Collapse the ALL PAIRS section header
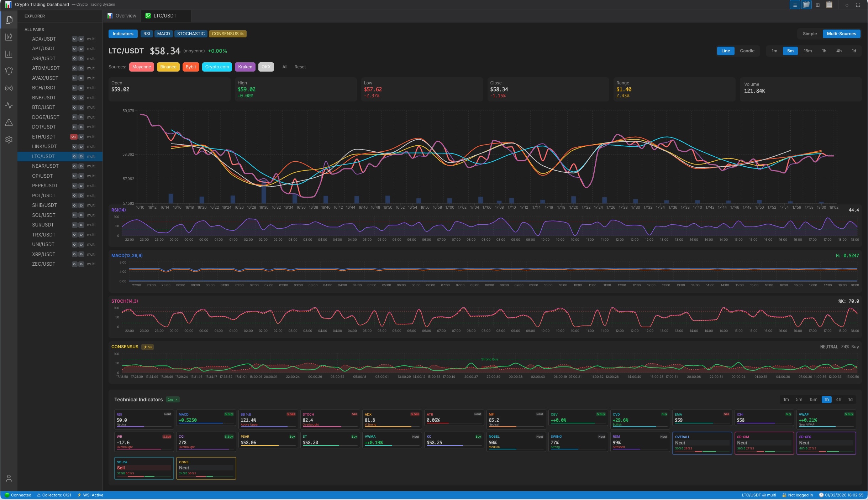Image resolution: width=868 pixels, height=500 pixels. pyautogui.click(x=34, y=30)
